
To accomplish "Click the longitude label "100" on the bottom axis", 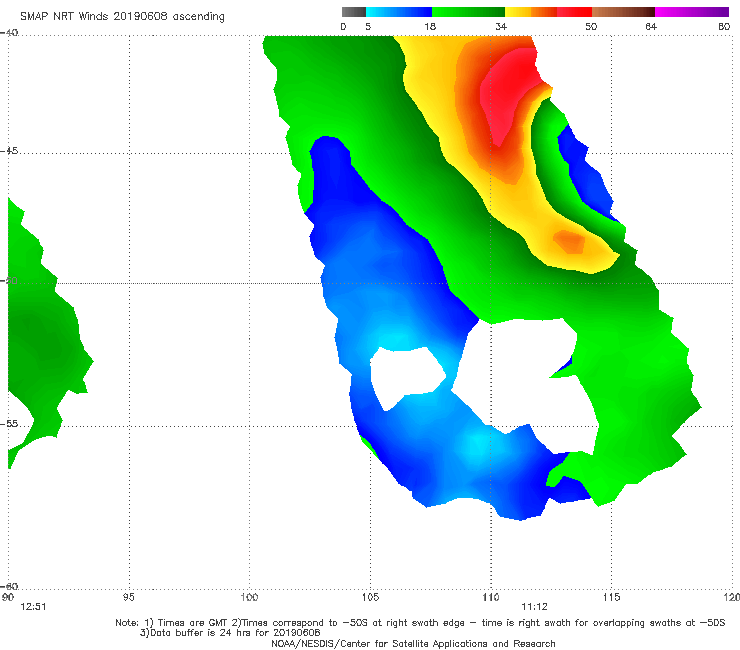I will click(x=249, y=597).
